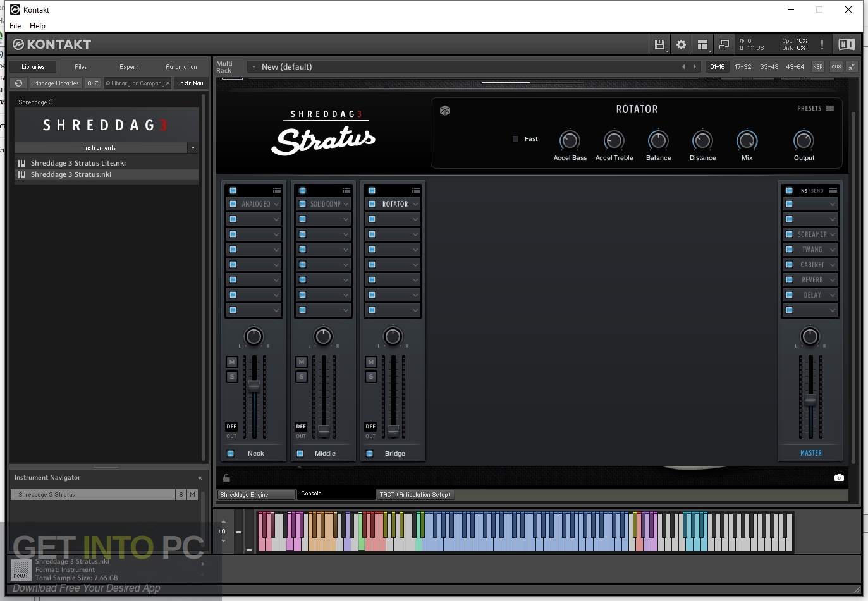
Task: Click the keyboard octave up arrow
Action: 223,522
